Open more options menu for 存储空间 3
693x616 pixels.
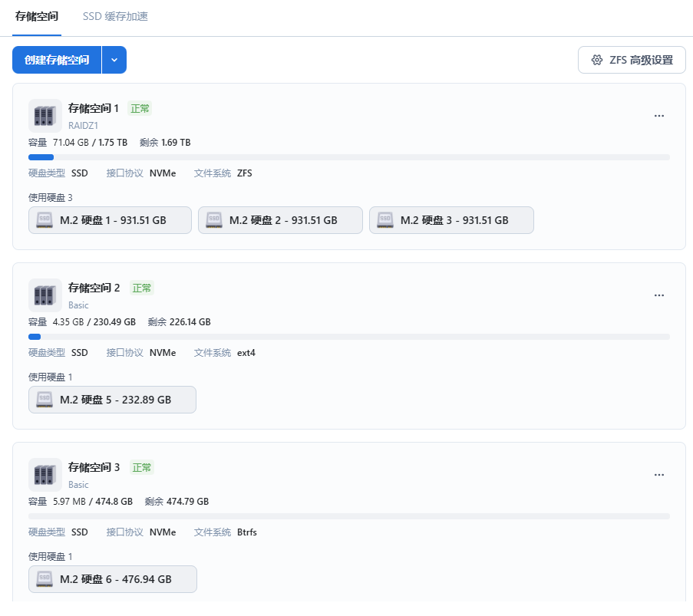coord(658,475)
